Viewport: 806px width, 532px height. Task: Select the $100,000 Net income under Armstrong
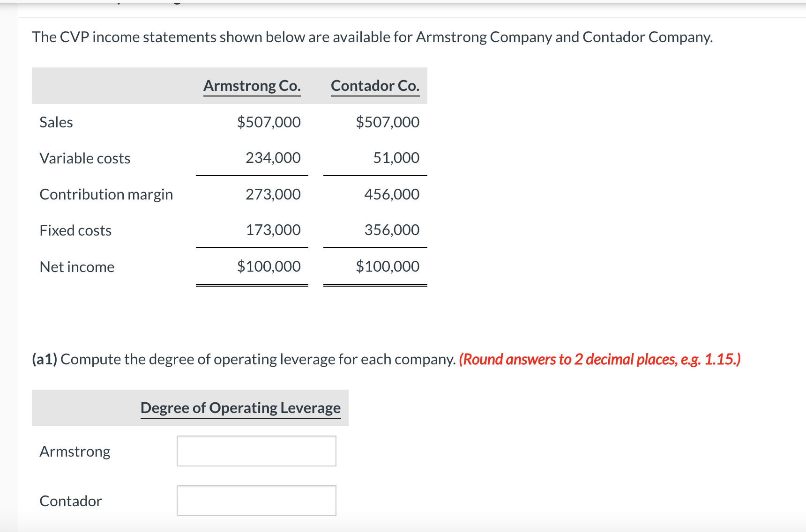tap(269, 266)
